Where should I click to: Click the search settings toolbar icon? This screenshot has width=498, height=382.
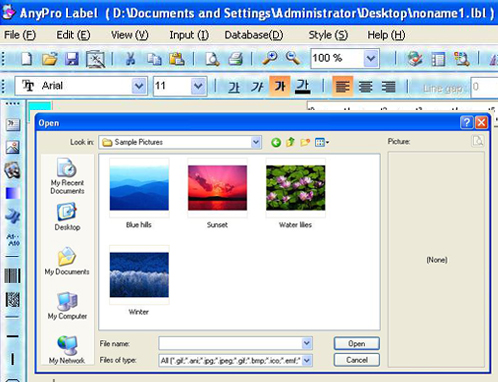click(461, 59)
